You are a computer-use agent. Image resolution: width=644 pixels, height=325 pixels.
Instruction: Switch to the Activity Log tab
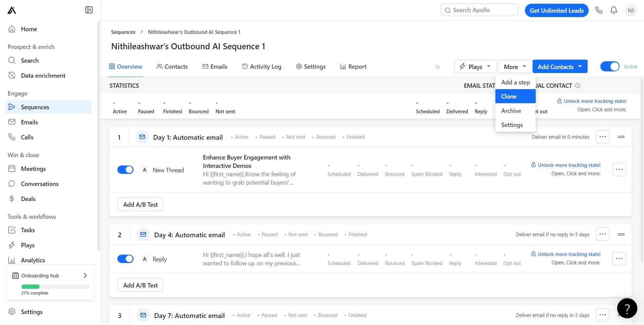click(262, 67)
